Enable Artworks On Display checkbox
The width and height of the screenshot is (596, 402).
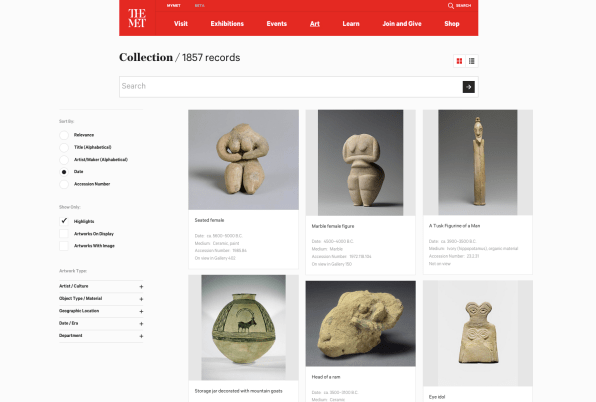pos(64,234)
